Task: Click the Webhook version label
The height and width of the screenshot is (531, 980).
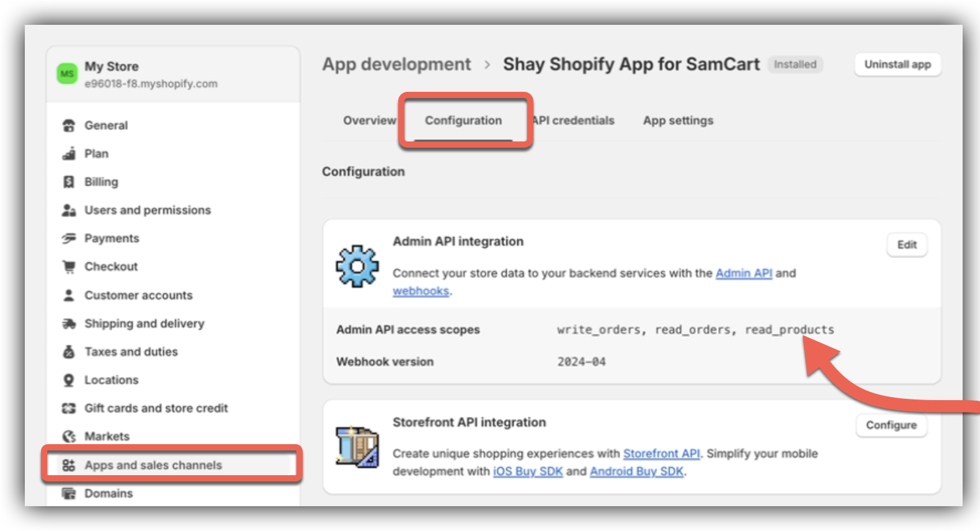Action: 385,362
